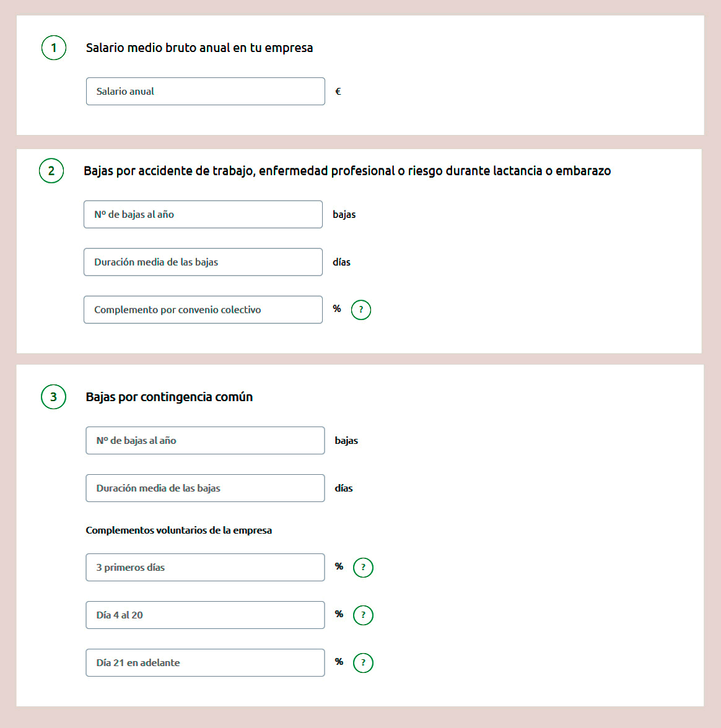Image resolution: width=721 pixels, height=728 pixels.
Task: Focus Duración media de las bajas in accidente section
Action: point(203,262)
